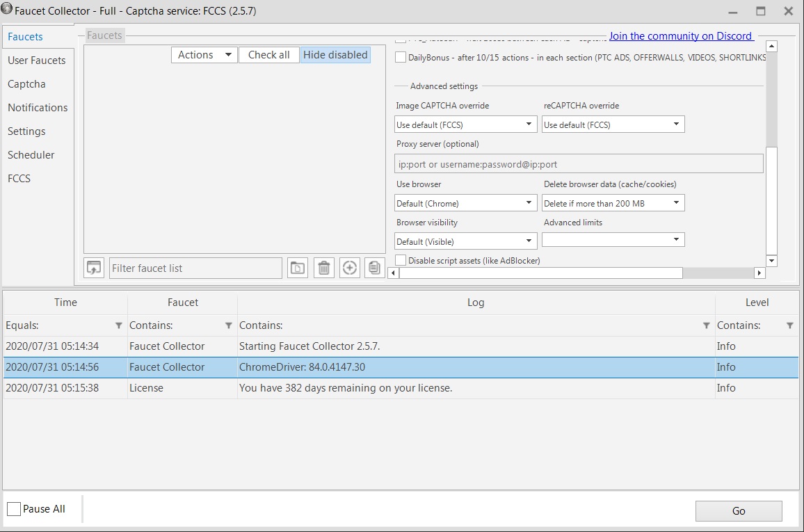Open the Log column filter funnel
The height and width of the screenshot is (532, 804).
click(707, 325)
